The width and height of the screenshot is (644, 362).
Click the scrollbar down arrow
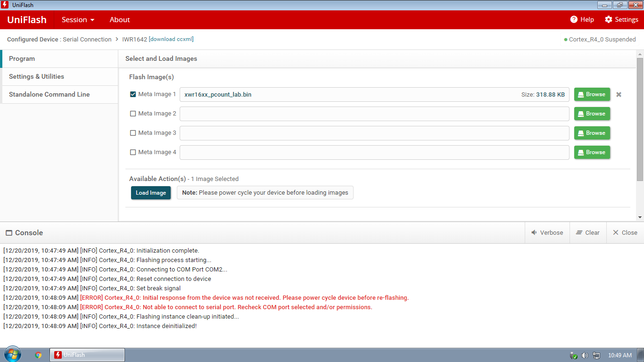tap(640, 217)
